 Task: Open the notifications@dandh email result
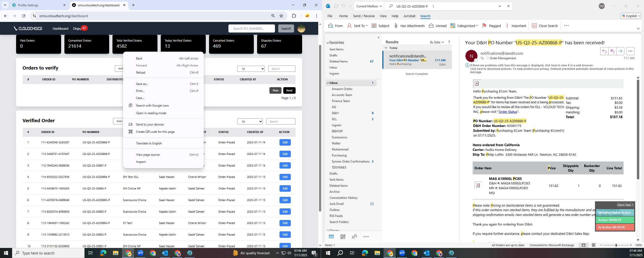(x=417, y=60)
